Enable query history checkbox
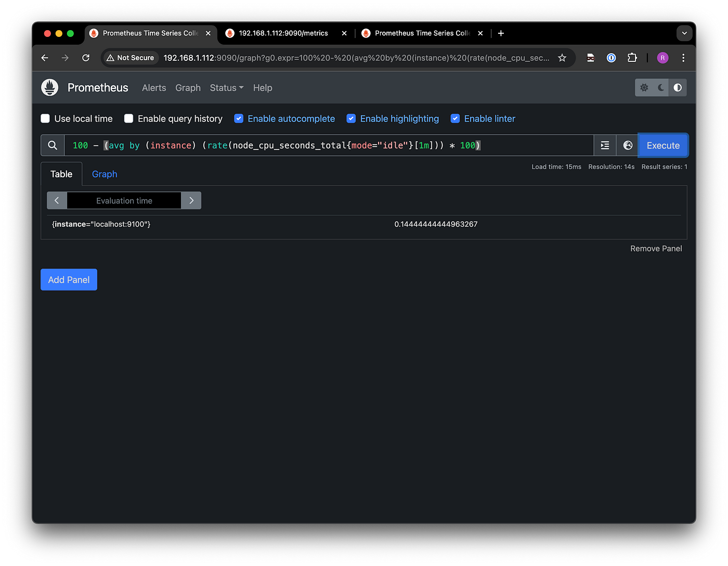Viewport: 728px width, 566px height. pyautogui.click(x=128, y=119)
